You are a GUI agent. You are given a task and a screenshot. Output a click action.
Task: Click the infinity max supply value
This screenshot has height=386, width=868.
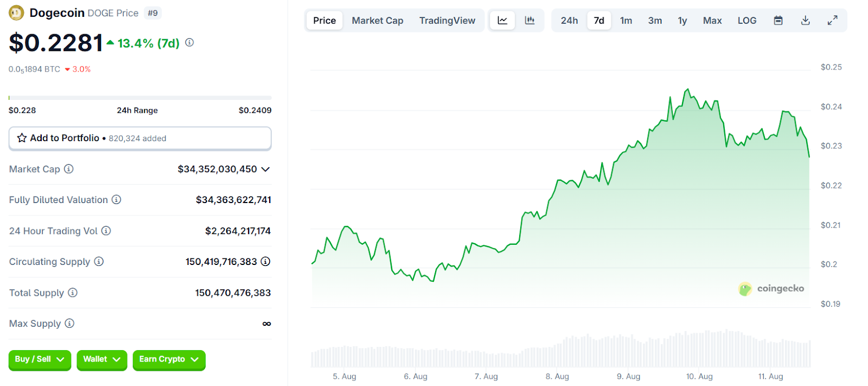click(x=266, y=324)
